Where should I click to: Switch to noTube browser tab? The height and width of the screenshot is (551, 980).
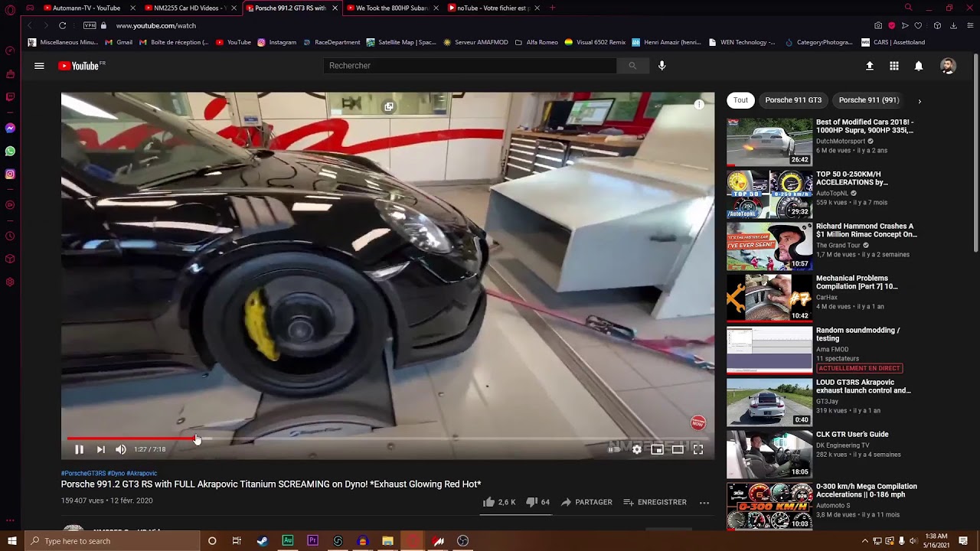[x=493, y=8]
